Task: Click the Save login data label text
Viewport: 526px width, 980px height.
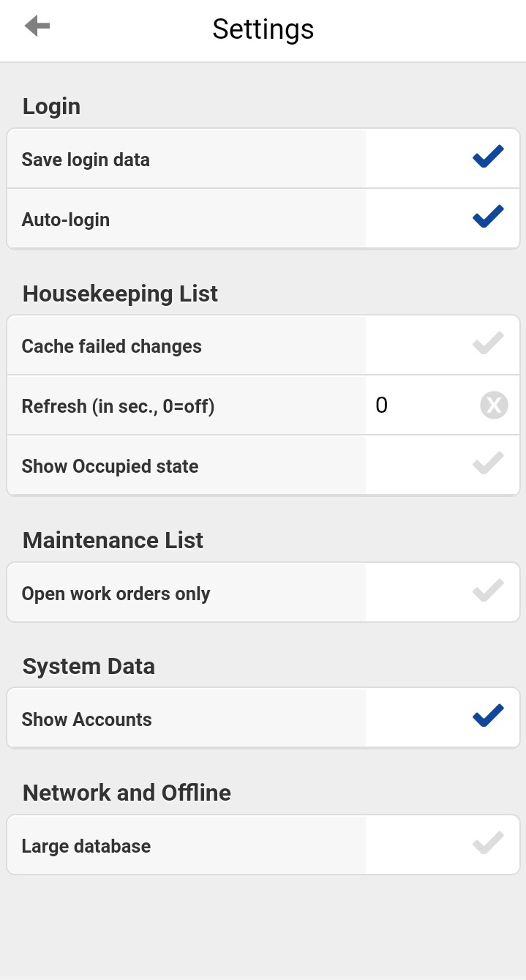Action: pos(86,160)
